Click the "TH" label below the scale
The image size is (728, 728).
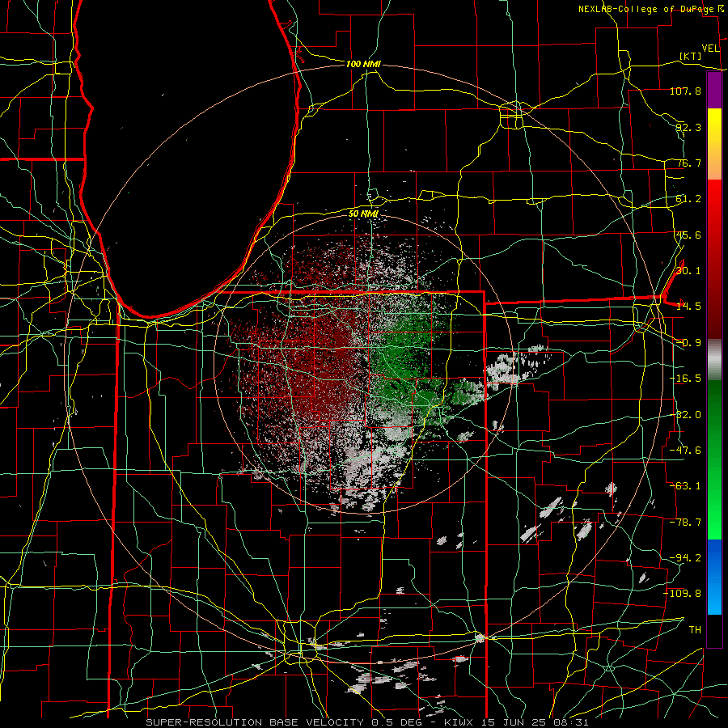[x=695, y=630]
